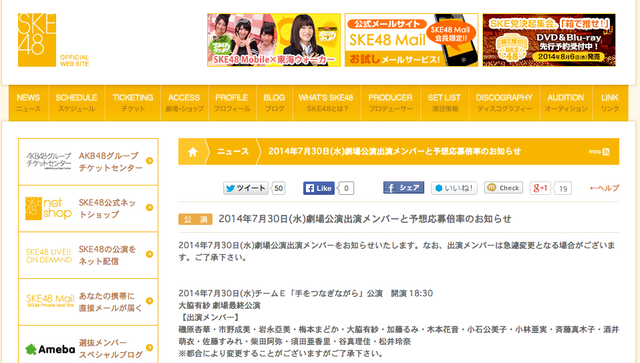Click the arrow beside ネット配信
Screen dimensions: 640x363
point(149,254)
